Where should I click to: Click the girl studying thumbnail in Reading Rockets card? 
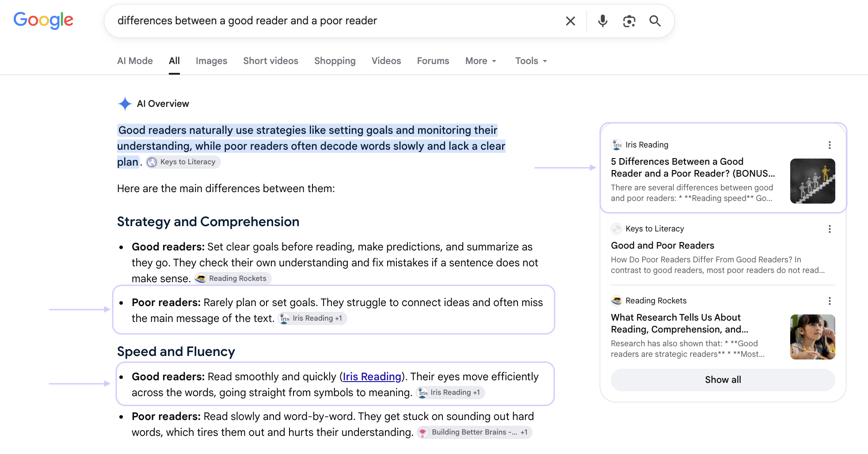point(812,337)
